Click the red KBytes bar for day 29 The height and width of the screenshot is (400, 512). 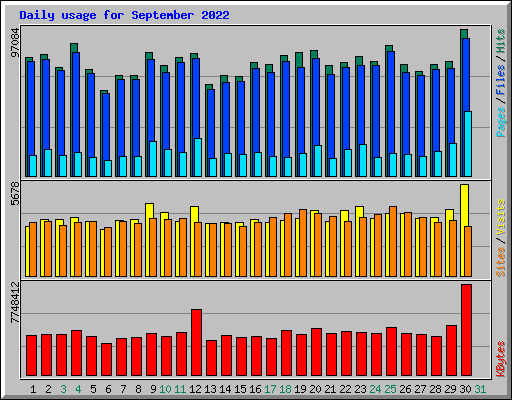(451, 350)
